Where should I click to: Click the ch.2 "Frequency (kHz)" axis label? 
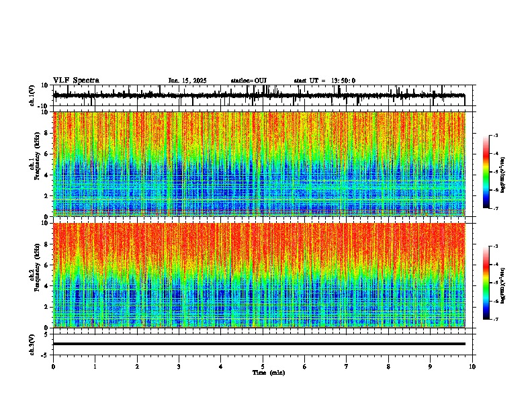click(37, 267)
